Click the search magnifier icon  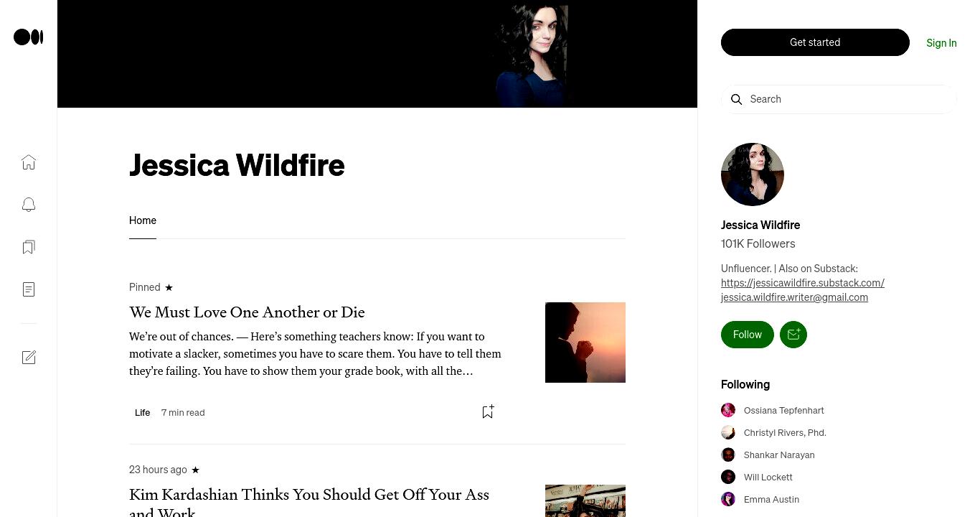736,99
